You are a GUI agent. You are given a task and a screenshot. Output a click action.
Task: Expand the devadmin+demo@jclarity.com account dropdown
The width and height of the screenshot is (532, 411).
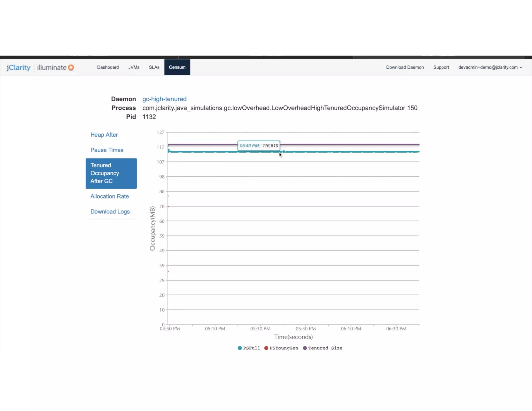pos(490,67)
